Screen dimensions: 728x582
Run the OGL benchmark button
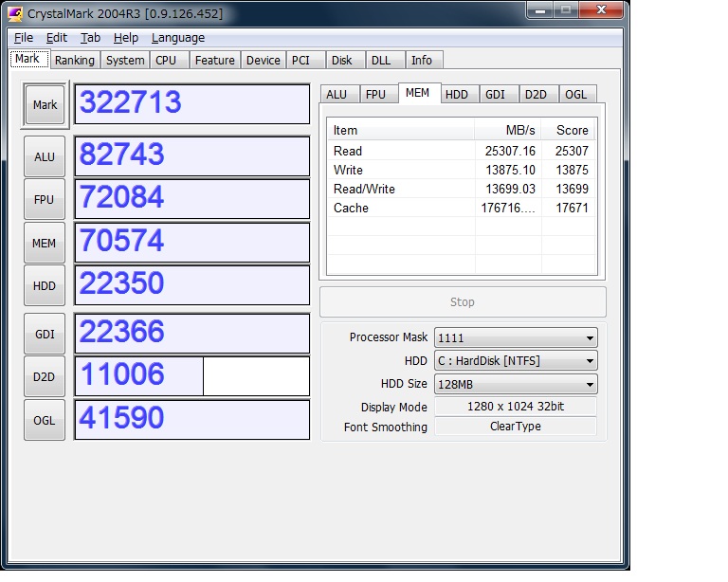click(45, 420)
